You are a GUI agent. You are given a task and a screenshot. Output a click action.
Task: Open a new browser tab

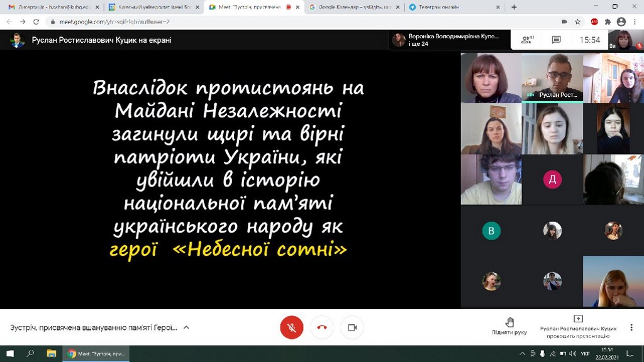click(514, 7)
